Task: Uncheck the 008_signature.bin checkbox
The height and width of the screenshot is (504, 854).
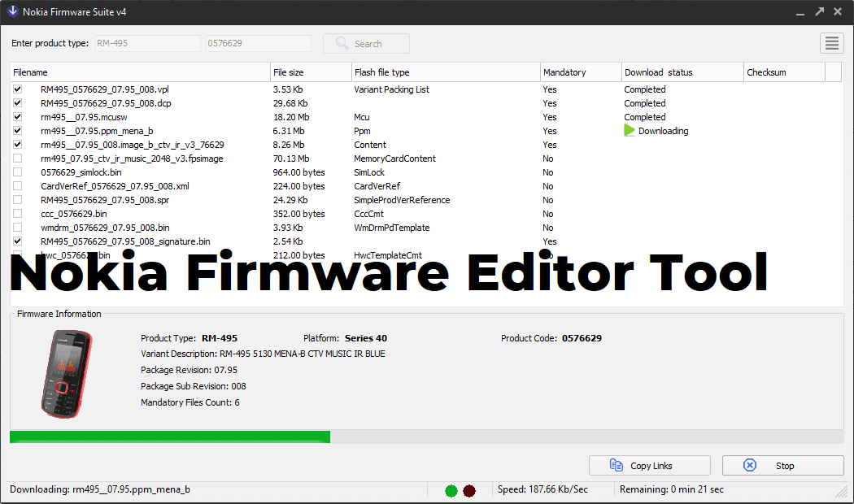Action: (x=17, y=241)
